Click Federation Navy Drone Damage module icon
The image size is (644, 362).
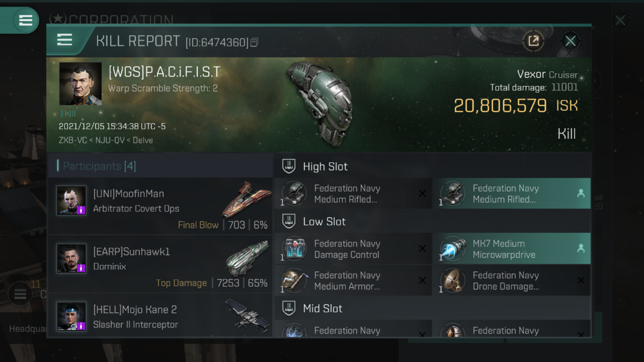tap(453, 281)
